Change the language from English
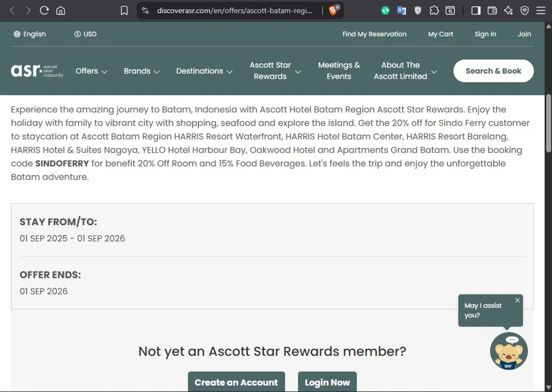This screenshot has height=392, width=552. pos(30,34)
